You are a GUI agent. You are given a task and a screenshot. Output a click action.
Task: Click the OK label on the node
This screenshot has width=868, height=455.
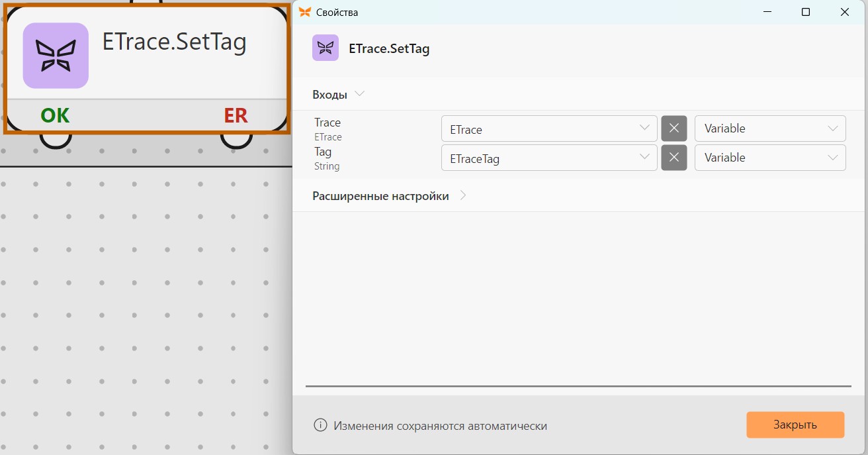click(x=55, y=115)
